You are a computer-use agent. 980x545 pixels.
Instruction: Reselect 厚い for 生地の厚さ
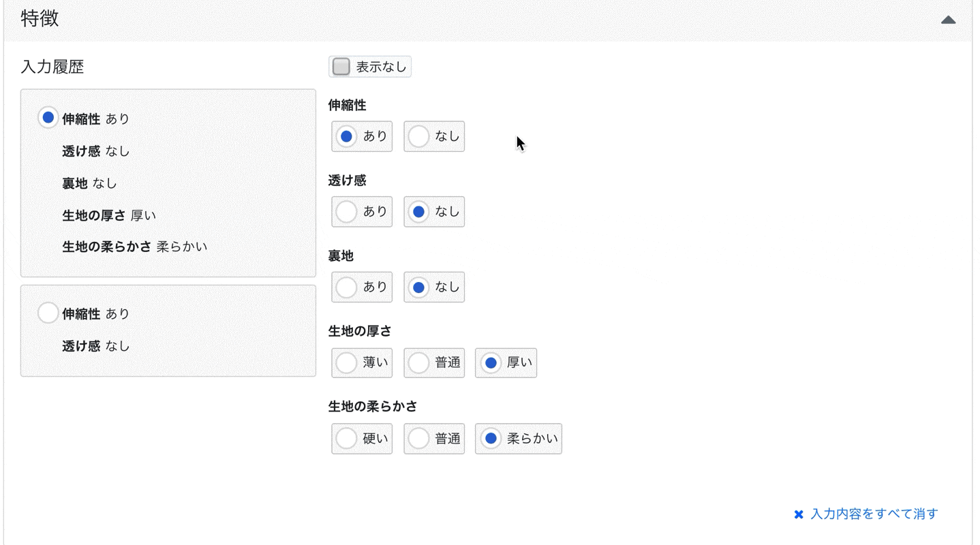point(506,362)
